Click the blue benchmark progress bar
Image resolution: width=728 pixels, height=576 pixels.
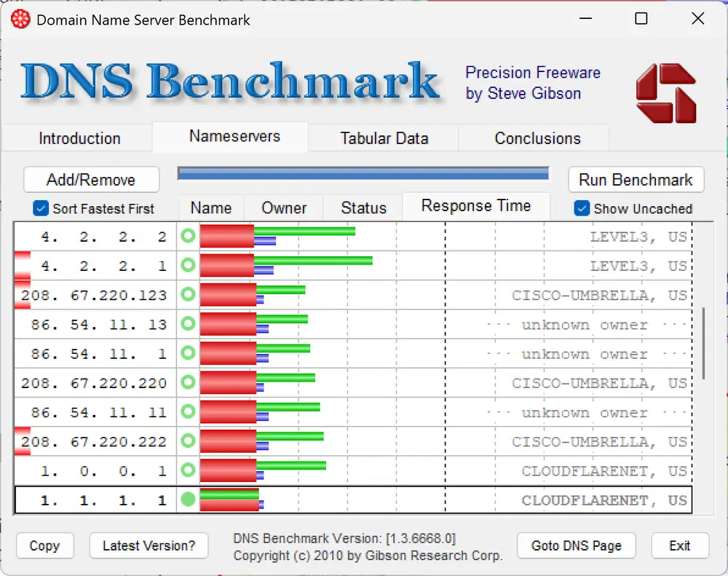[x=363, y=174]
